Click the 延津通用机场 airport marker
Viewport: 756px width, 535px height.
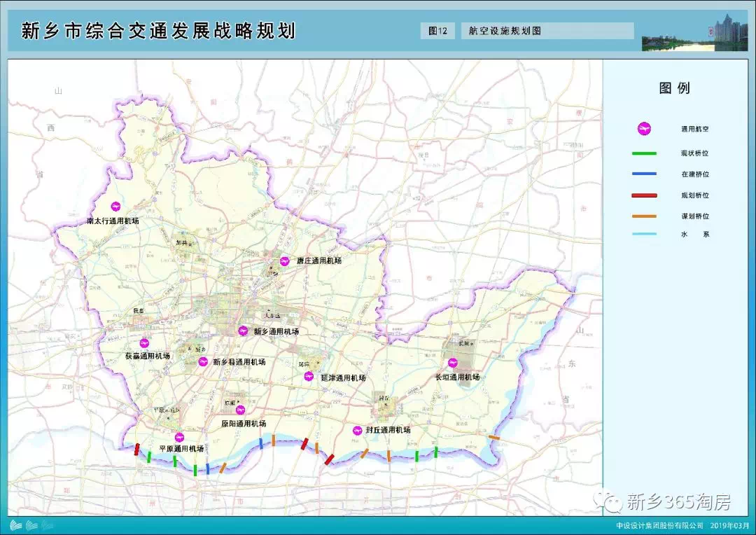309,376
